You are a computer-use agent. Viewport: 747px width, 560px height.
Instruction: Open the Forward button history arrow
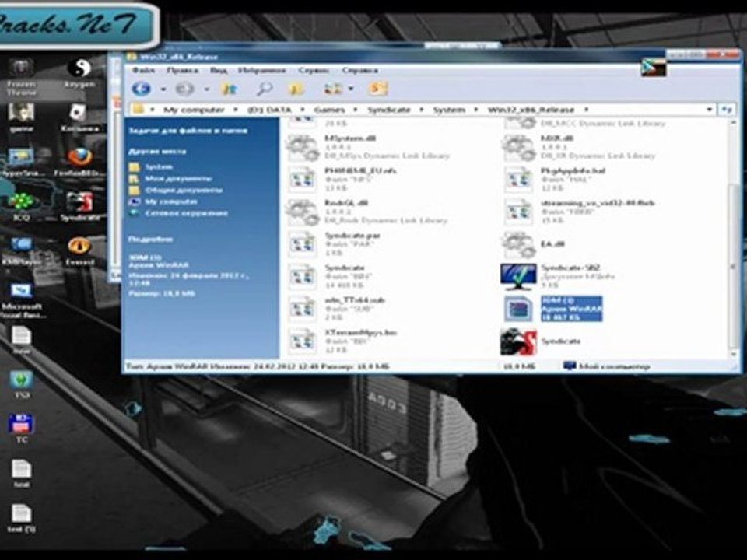point(206,89)
